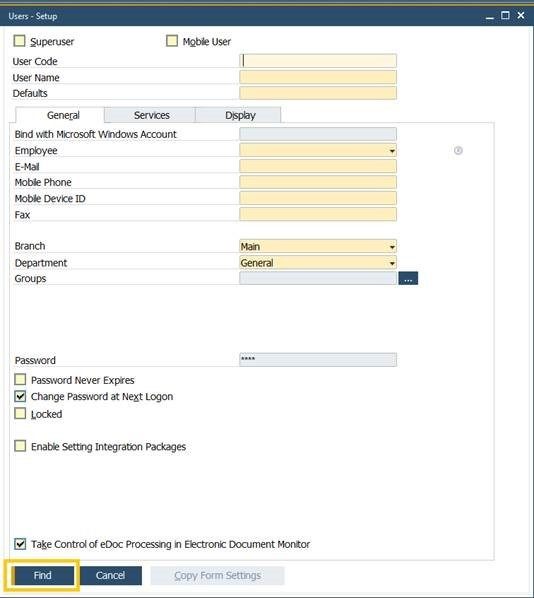Click the Find button
This screenshot has height=598, width=534.
pos(43,575)
